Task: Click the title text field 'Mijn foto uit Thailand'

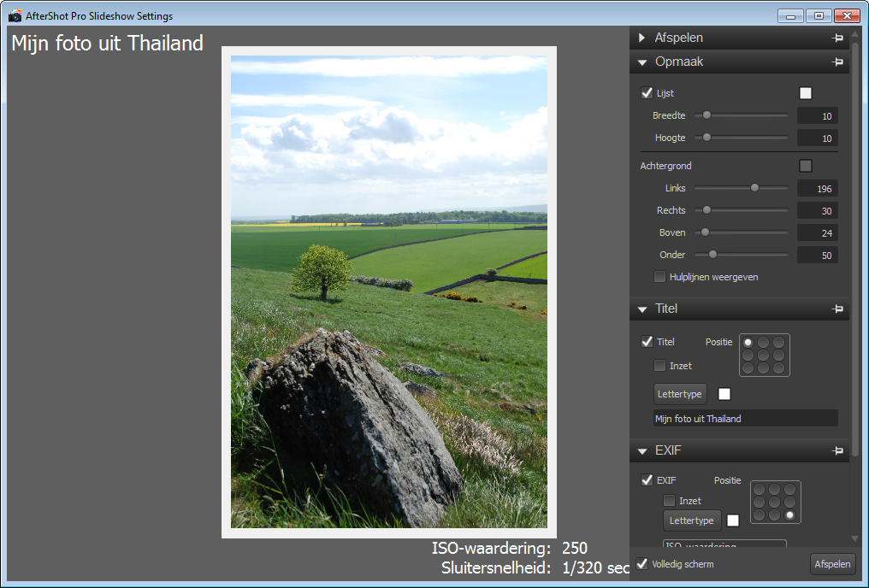Action: click(x=745, y=419)
